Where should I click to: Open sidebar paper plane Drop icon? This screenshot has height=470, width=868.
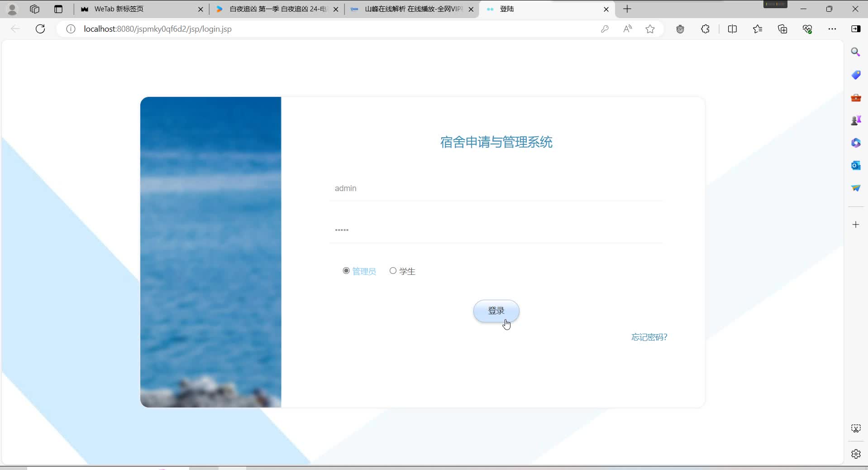tap(856, 188)
